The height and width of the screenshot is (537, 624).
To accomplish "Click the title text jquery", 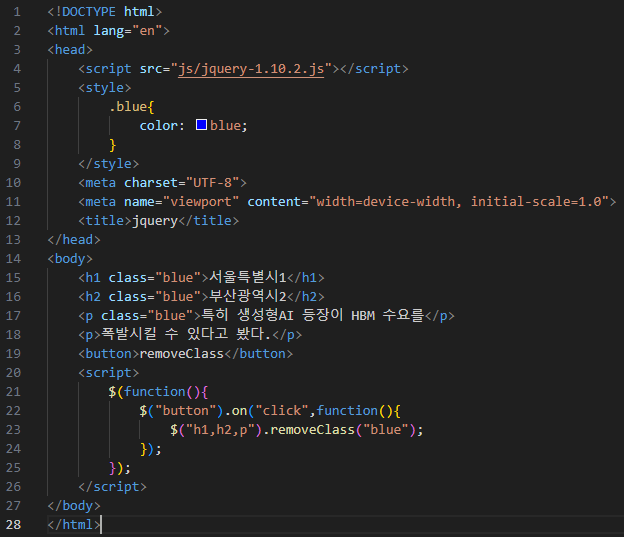I will pos(155,221).
